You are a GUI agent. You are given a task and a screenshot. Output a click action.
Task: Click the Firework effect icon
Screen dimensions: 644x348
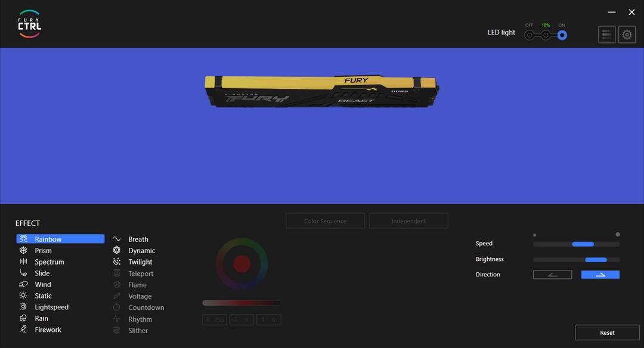click(x=23, y=329)
